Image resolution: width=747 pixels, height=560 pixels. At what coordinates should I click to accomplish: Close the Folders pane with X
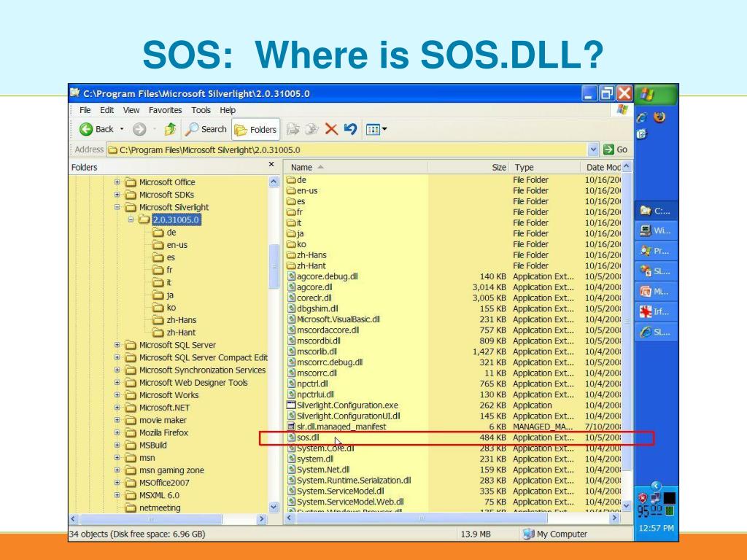(271, 164)
